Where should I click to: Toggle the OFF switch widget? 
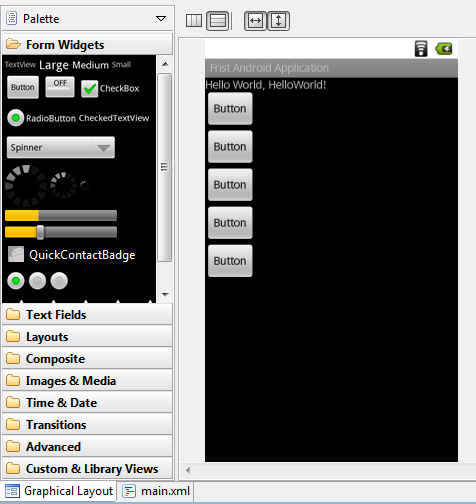pyautogui.click(x=60, y=87)
